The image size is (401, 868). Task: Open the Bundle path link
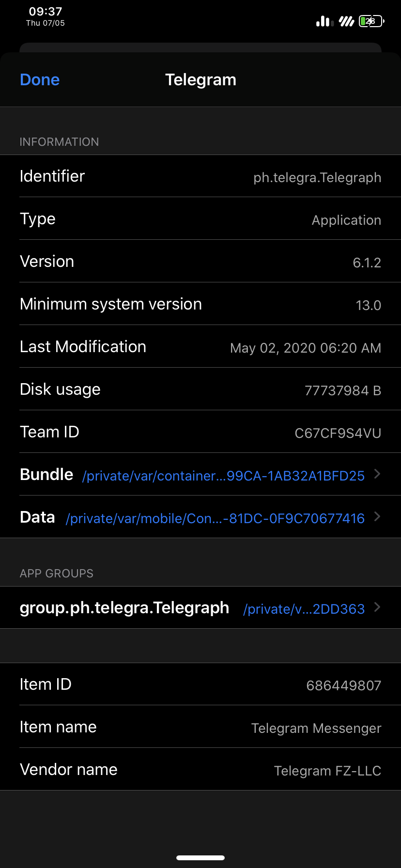point(223,476)
